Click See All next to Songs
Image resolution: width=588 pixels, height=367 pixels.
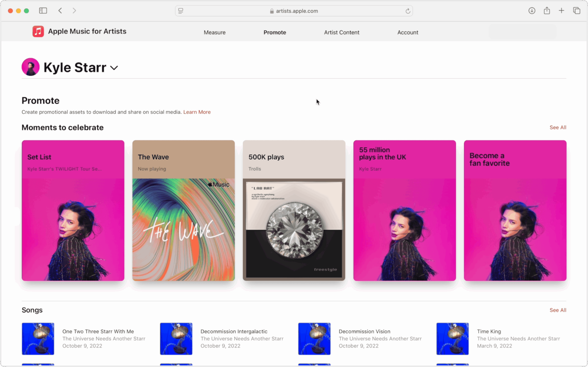(558, 310)
